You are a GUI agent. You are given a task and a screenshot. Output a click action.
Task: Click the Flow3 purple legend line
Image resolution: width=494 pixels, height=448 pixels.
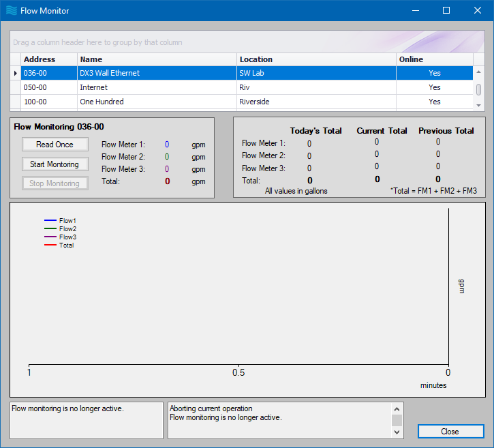(50, 237)
